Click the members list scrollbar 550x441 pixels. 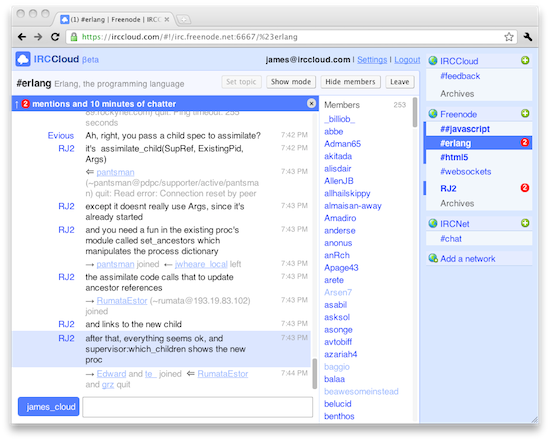pyautogui.click(x=415, y=112)
